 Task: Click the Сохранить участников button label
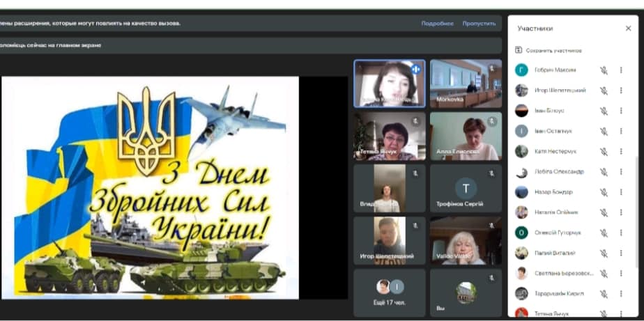[553, 51]
